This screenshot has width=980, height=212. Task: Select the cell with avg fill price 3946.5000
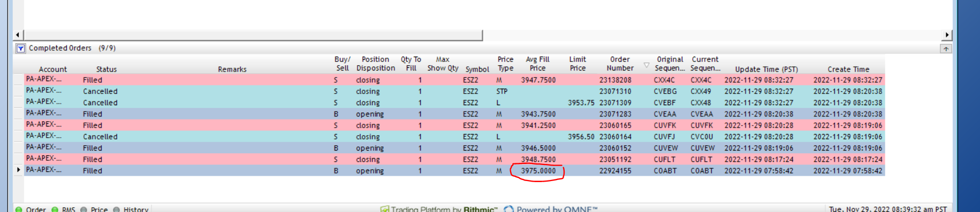click(538, 148)
